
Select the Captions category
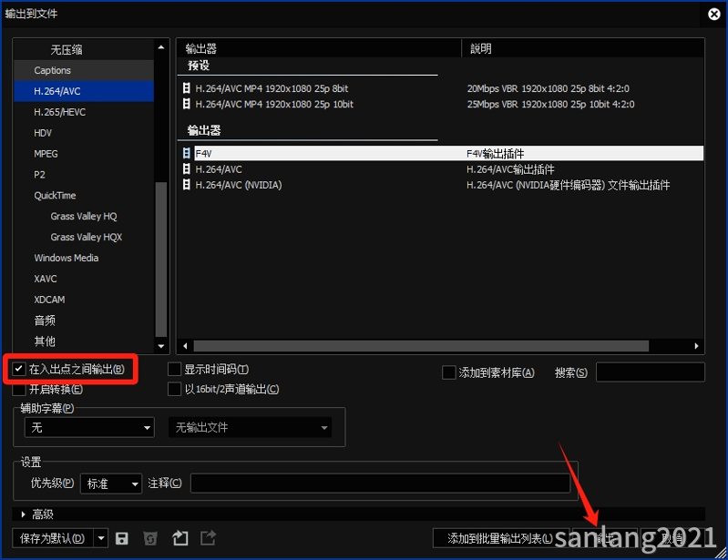pos(84,70)
